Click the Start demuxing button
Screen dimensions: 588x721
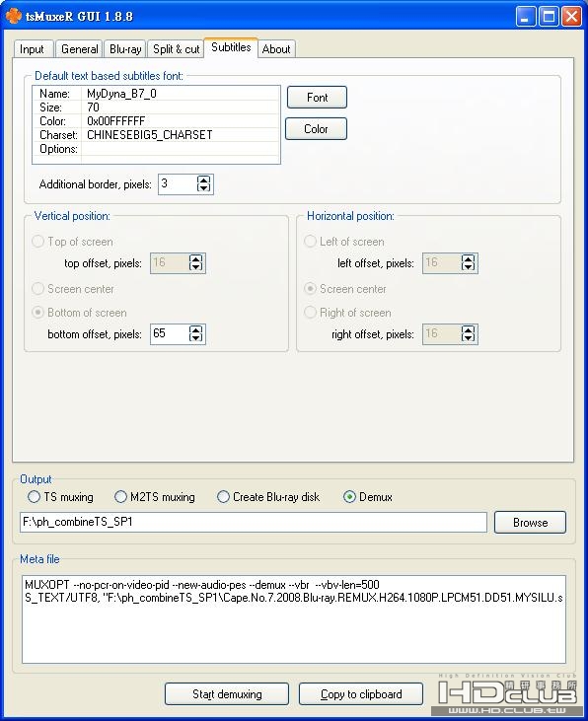click(x=227, y=693)
